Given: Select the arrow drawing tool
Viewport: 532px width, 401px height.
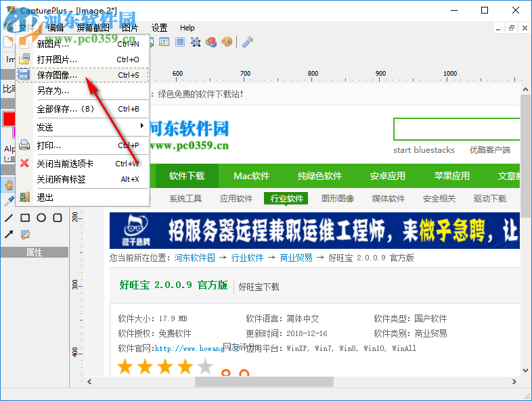Looking at the screenshot, I should [9, 234].
